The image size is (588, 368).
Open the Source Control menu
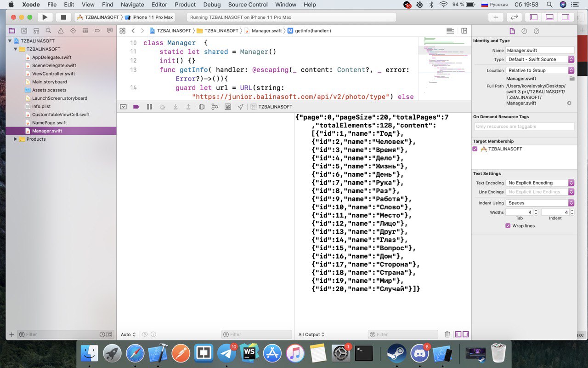248,5
